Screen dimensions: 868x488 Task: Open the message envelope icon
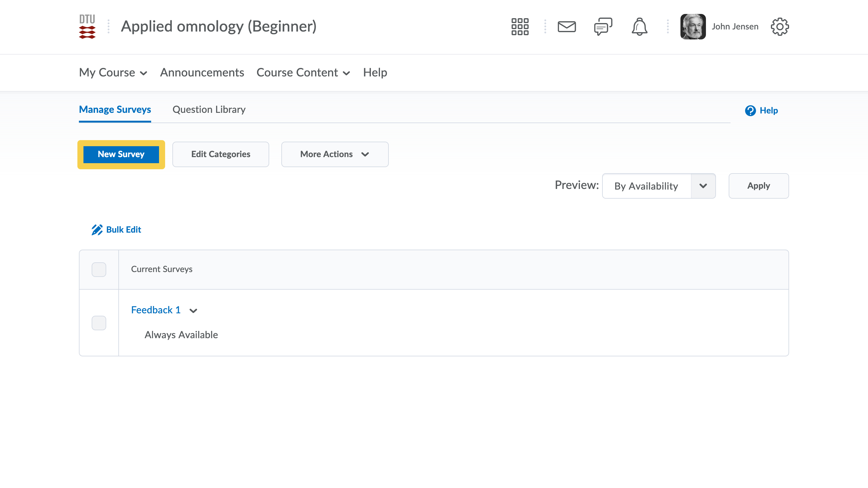click(x=566, y=27)
